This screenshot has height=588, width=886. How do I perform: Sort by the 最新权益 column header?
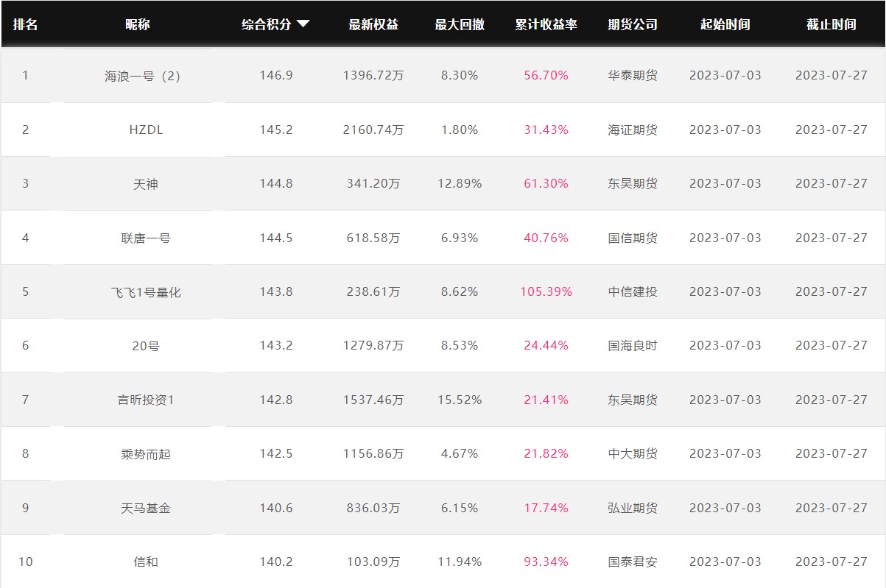[x=373, y=24]
